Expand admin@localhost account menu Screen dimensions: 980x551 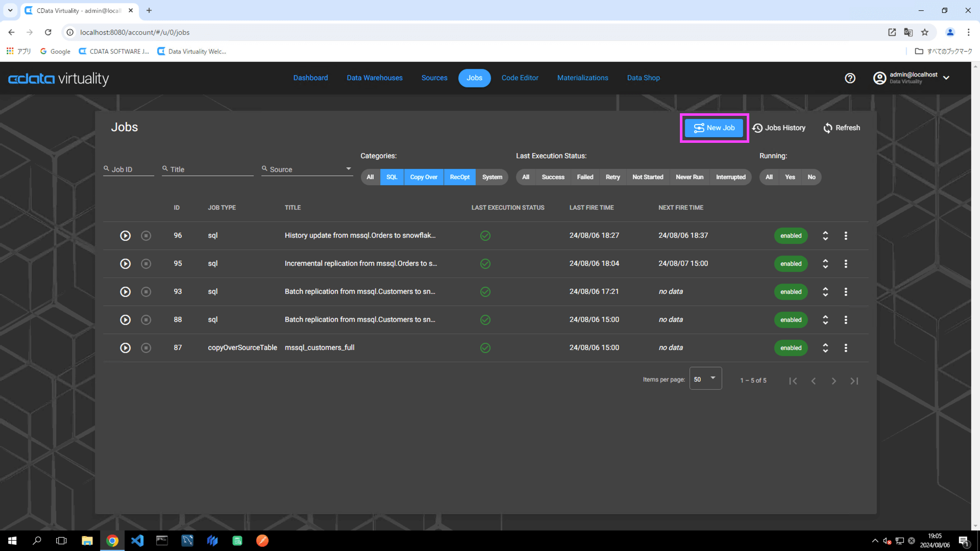point(946,78)
